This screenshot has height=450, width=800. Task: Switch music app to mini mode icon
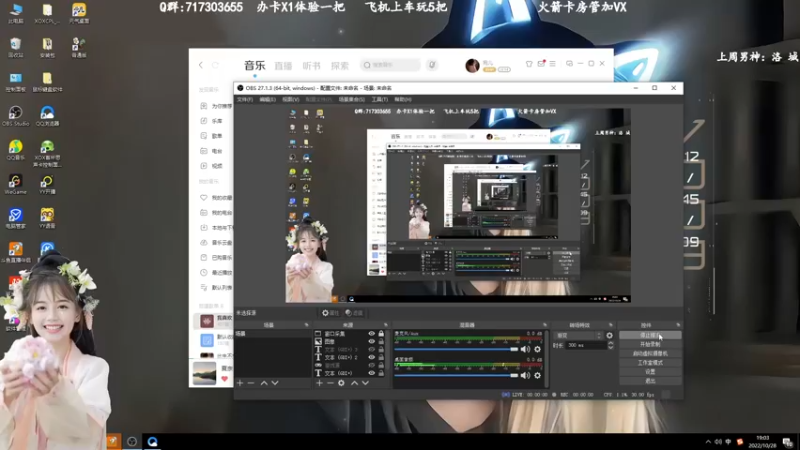pyautogui.click(x=569, y=64)
